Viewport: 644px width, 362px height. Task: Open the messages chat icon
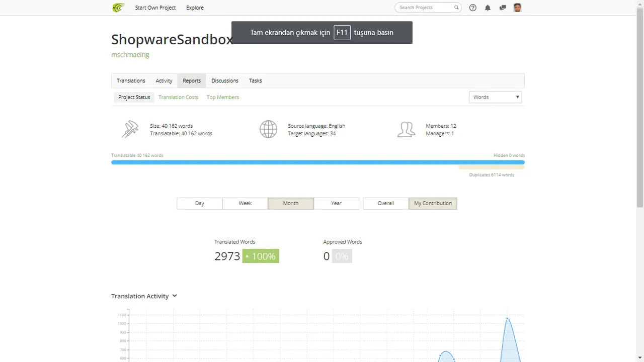[502, 8]
